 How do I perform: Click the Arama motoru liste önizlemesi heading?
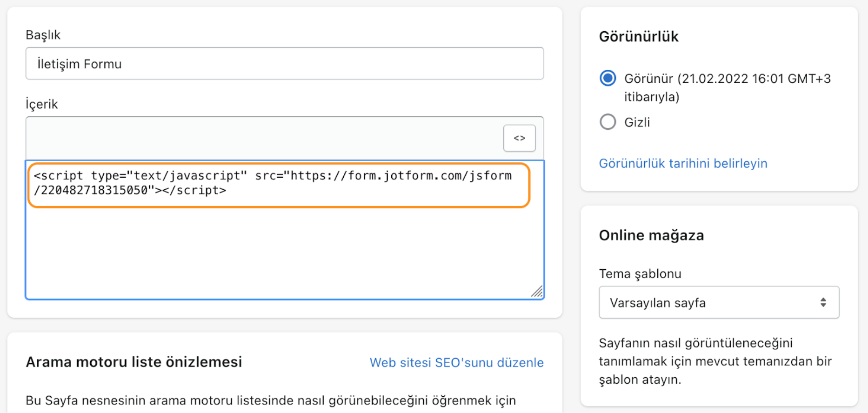(x=134, y=362)
